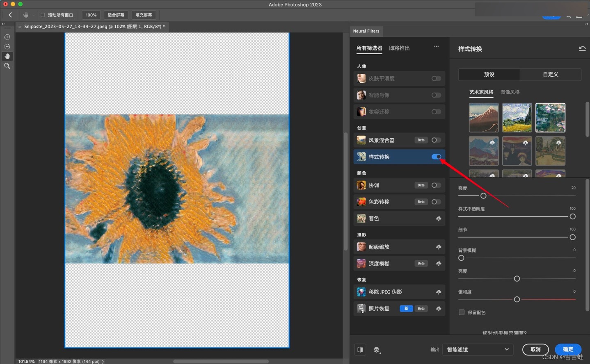This screenshot has width=590, height=364.
Task: Click the 确定 button
Action: point(568,349)
